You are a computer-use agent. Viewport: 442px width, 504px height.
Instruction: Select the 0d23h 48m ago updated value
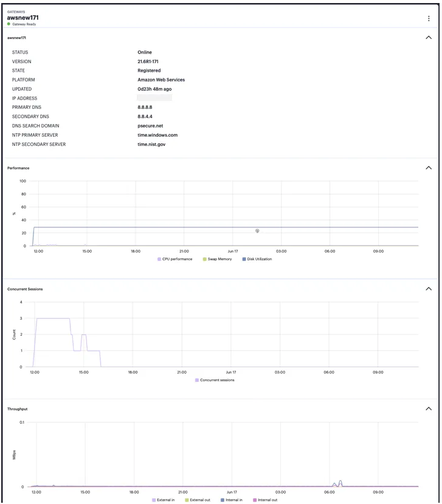click(x=154, y=89)
